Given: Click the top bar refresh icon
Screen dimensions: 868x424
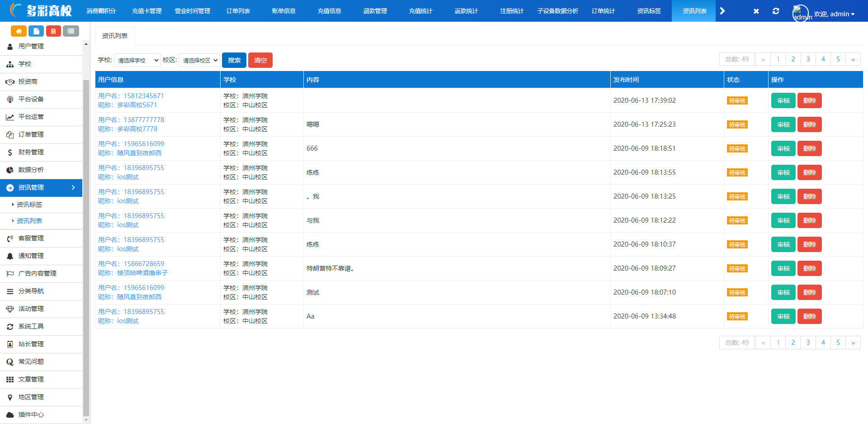Looking at the screenshot, I should tap(776, 11).
